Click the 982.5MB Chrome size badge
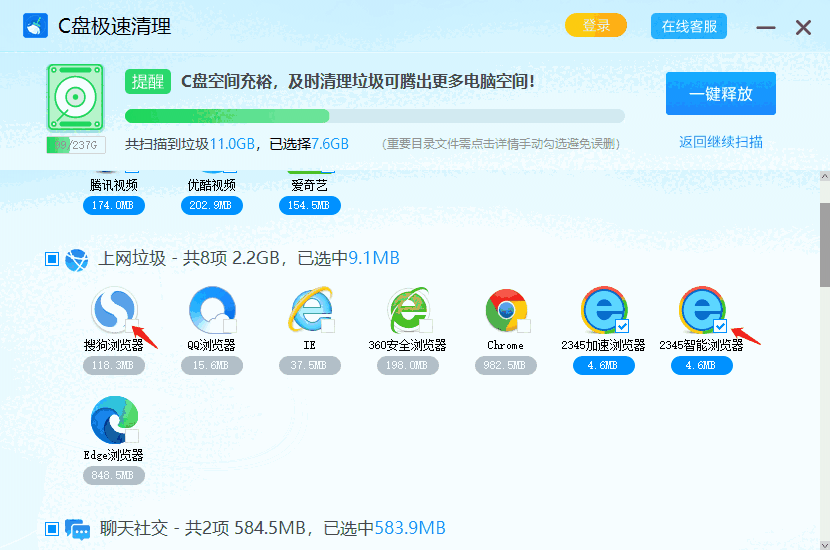The height and width of the screenshot is (550, 830). 506,365
